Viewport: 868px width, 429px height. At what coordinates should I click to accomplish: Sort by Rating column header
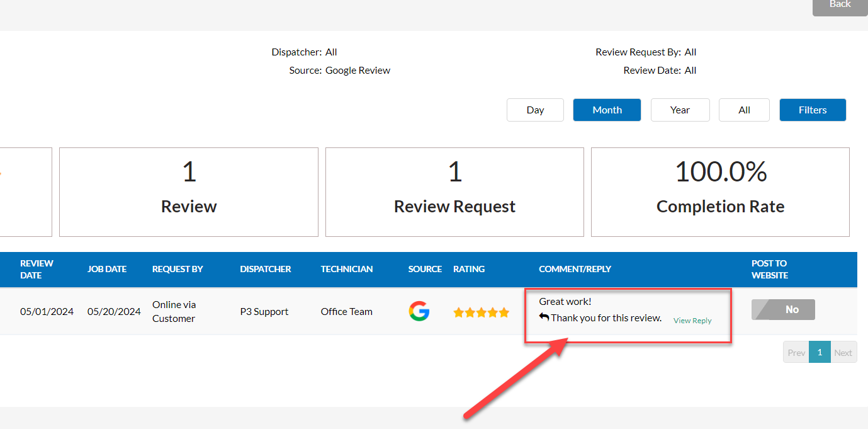469,269
